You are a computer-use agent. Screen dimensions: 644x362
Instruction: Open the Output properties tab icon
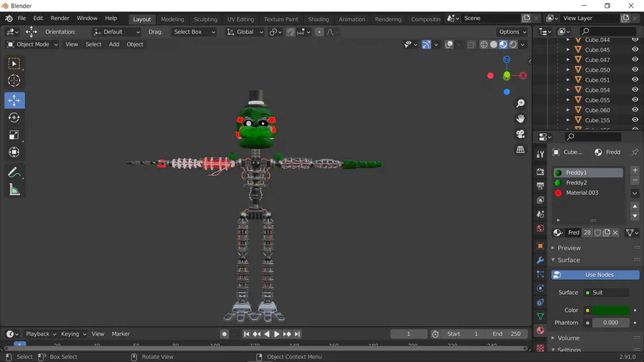[540, 186]
